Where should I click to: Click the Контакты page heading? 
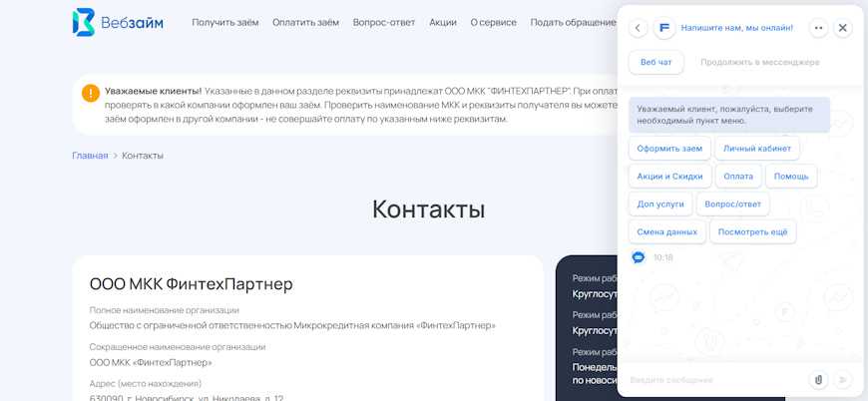click(428, 209)
